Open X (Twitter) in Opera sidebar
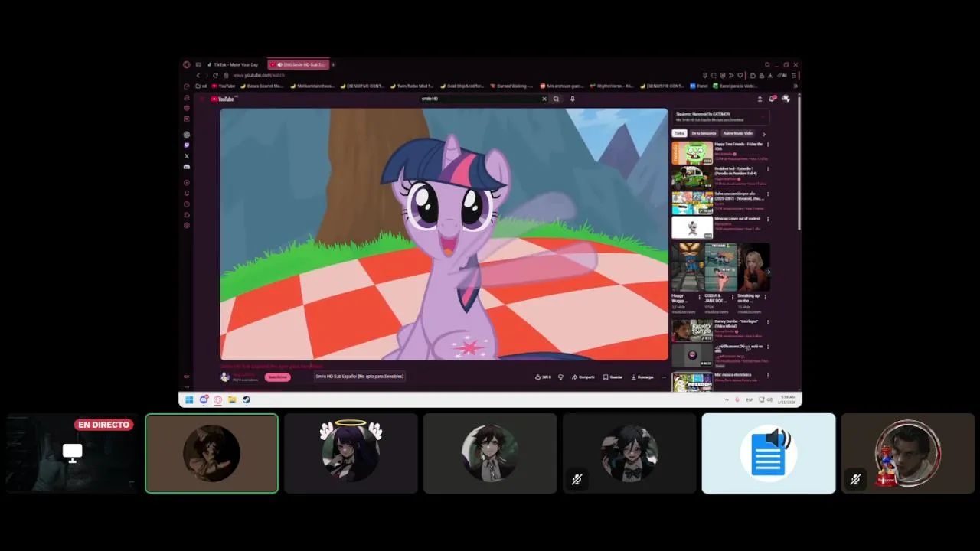This screenshot has width=980, height=551. [x=187, y=156]
